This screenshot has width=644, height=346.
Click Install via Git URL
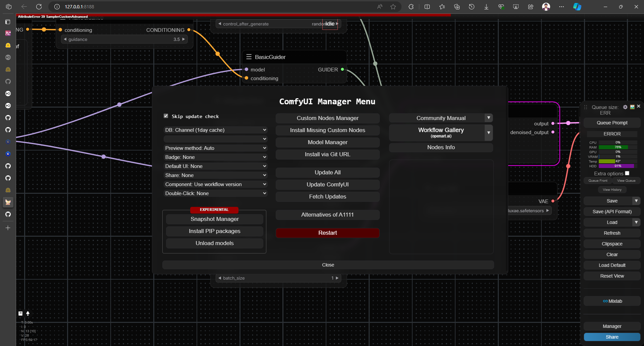point(328,154)
